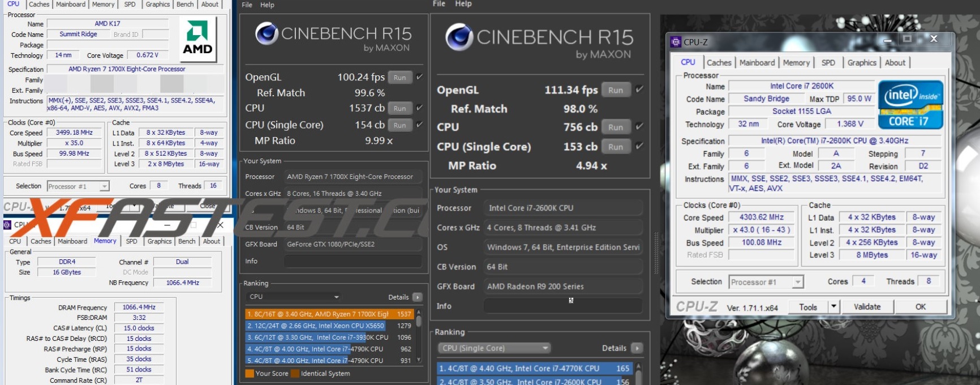This screenshot has height=385, width=980.
Task: Click the orange Your Score color swatch
Action: (250, 374)
